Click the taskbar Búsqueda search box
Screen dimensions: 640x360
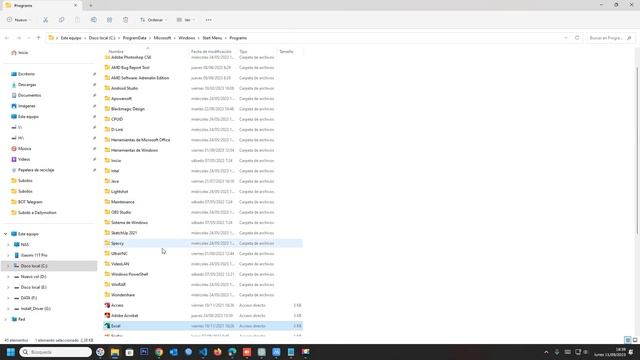click(56, 352)
